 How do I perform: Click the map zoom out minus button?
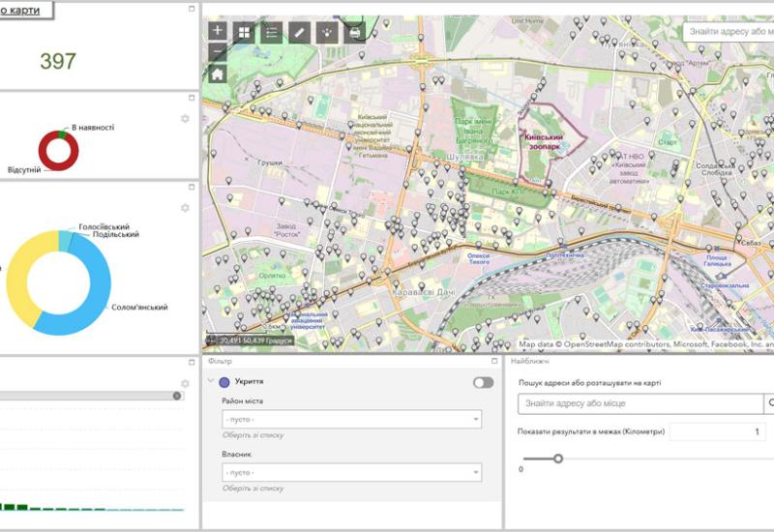218,52
